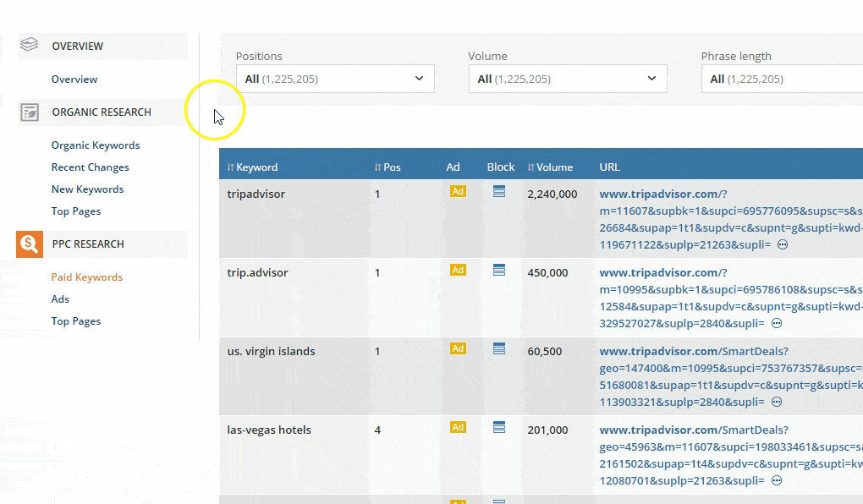Click the Ad badge for las-vegas hotels

coord(458,428)
